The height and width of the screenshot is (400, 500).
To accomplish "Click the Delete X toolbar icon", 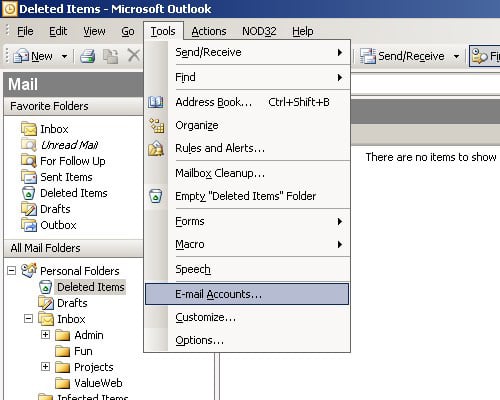I will (x=134, y=55).
